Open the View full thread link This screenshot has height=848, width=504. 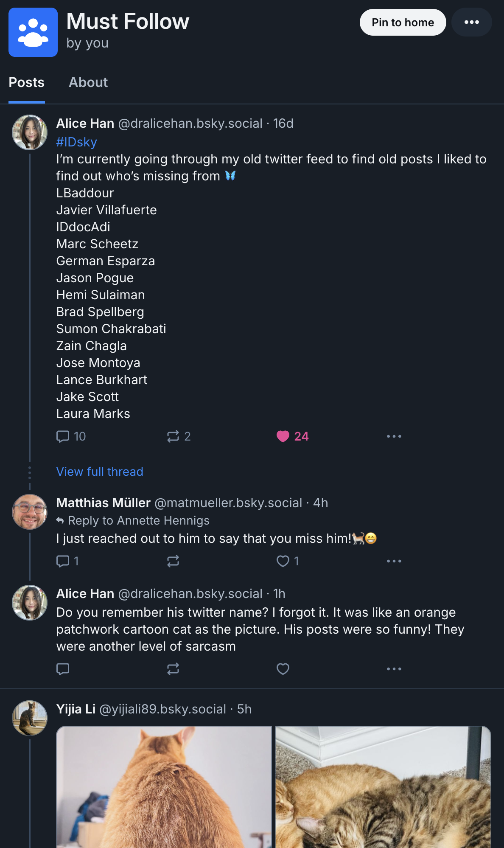[x=100, y=472]
